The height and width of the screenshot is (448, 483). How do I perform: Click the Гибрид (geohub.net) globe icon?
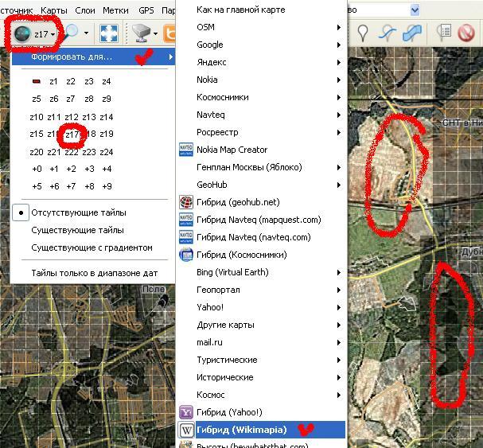point(186,202)
